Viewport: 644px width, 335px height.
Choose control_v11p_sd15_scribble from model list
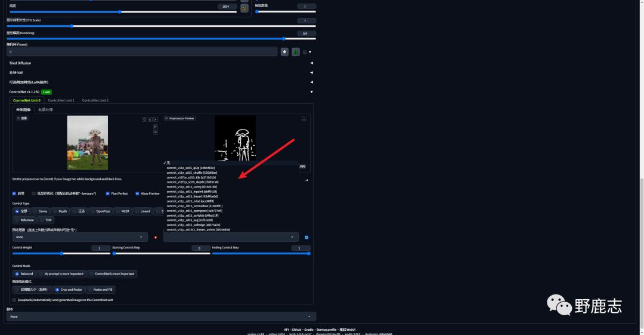point(193,215)
